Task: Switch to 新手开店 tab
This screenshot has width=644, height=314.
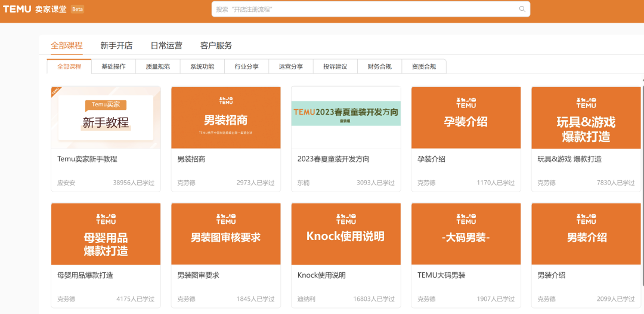Action: tap(116, 45)
